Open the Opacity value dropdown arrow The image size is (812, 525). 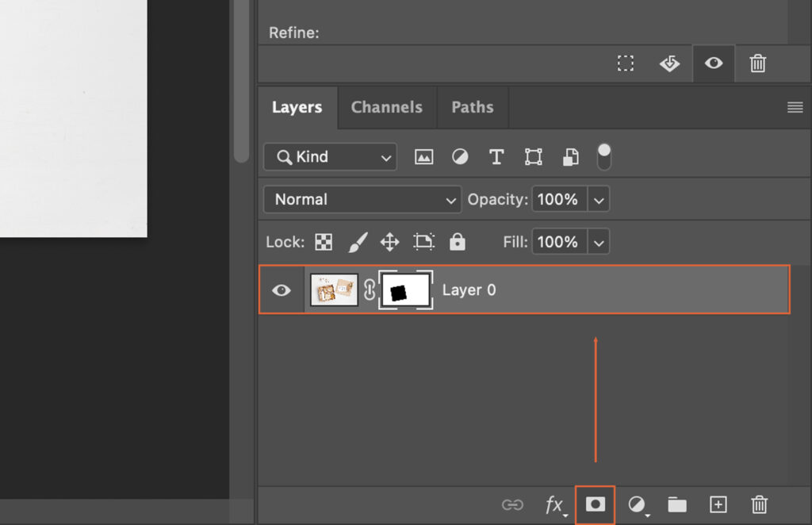[599, 199]
